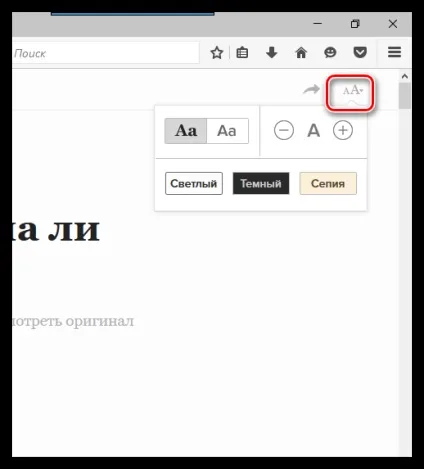Save page to Pocket icon
The width and height of the screenshot is (424, 469).
[x=360, y=53]
